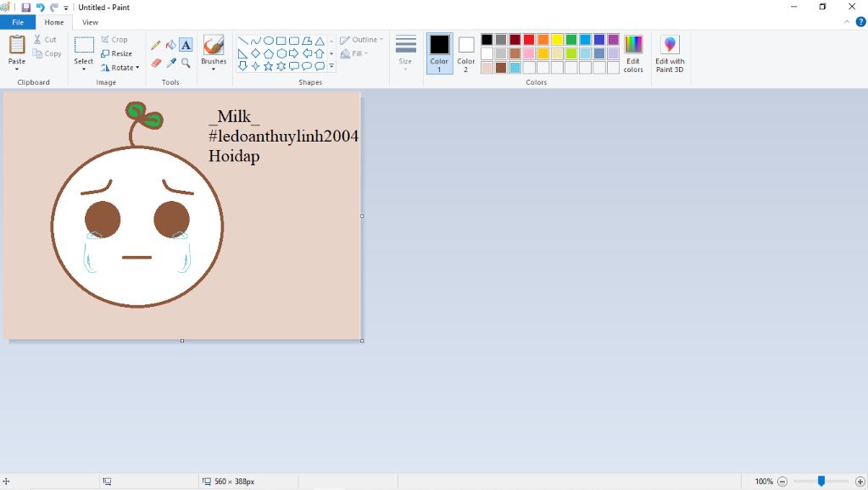The height and width of the screenshot is (490, 868).
Task: Choose the Rounded rectangle shape
Action: tap(294, 41)
